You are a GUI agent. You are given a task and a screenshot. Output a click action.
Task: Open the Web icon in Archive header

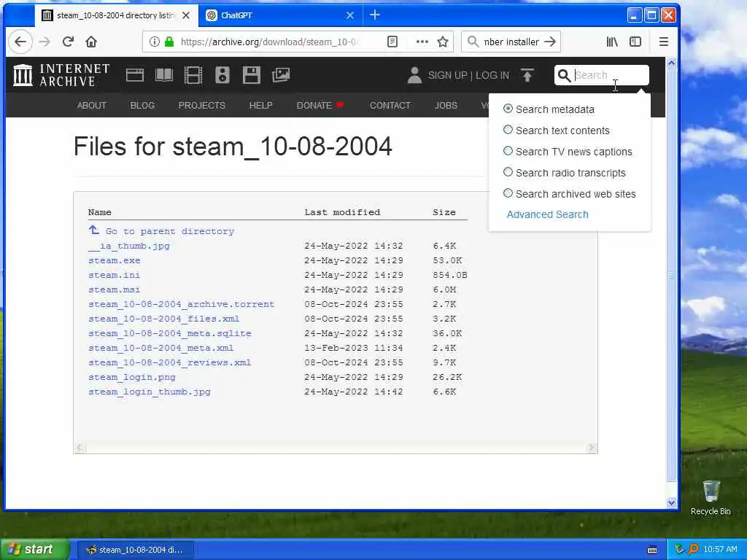coord(135,75)
